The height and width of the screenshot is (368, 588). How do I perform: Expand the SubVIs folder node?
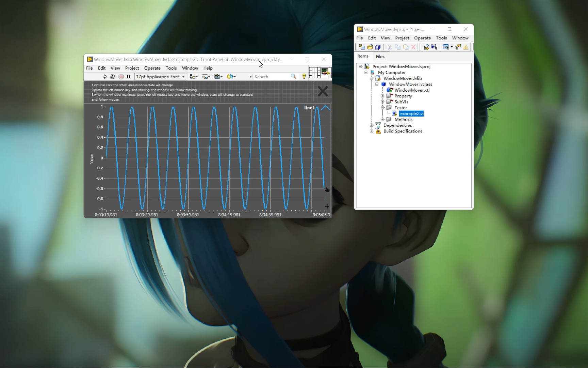(x=382, y=102)
